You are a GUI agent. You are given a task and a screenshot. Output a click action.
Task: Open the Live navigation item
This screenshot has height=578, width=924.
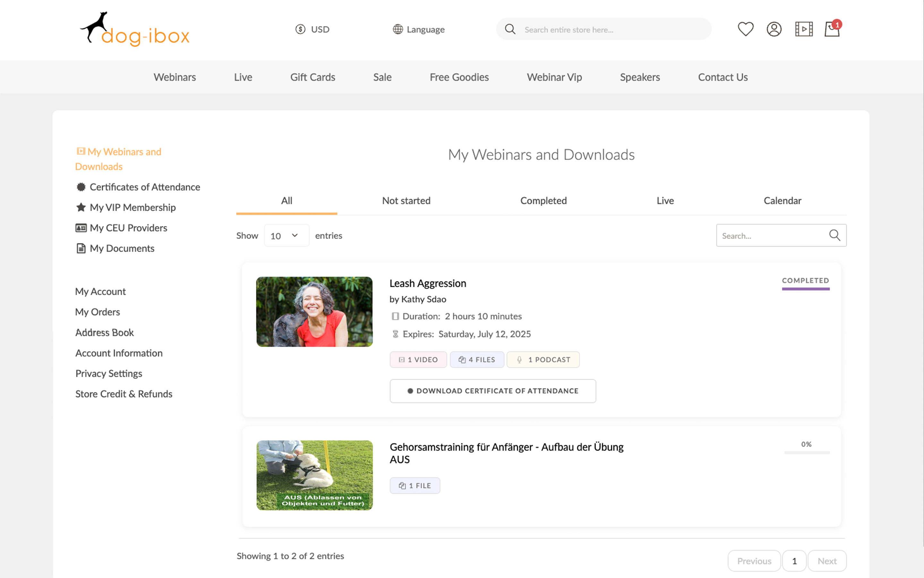(x=243, y=77)
